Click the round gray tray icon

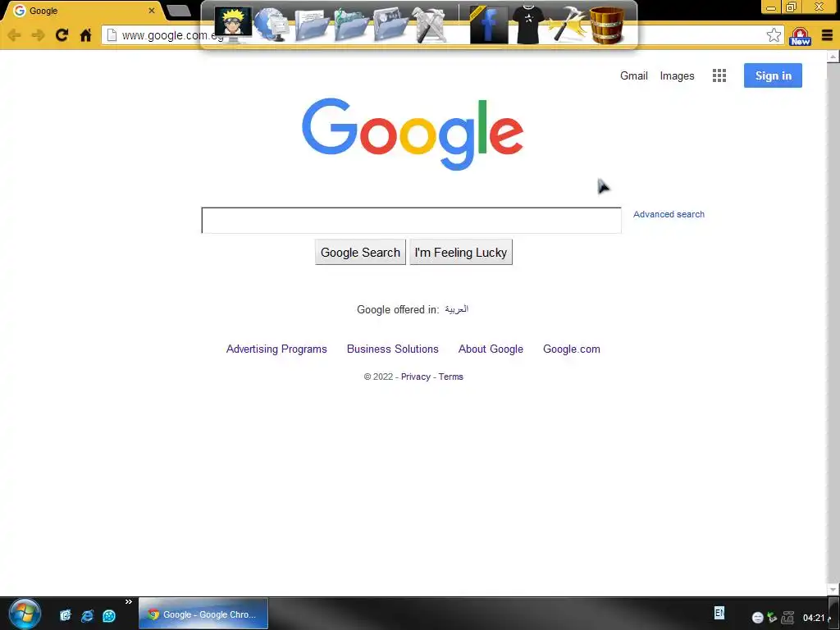pyautogui.click(x=757, y=618)
